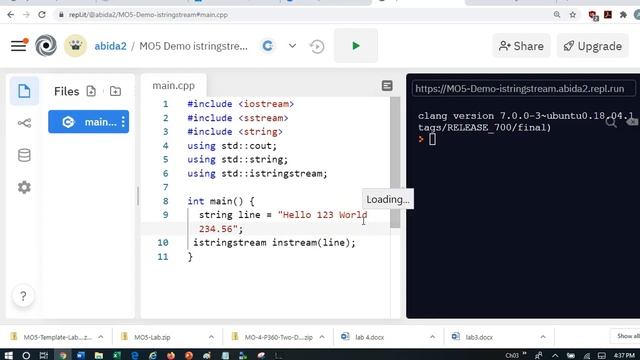
Task: Add a new file in Files panel
Action: click(91, 91)
